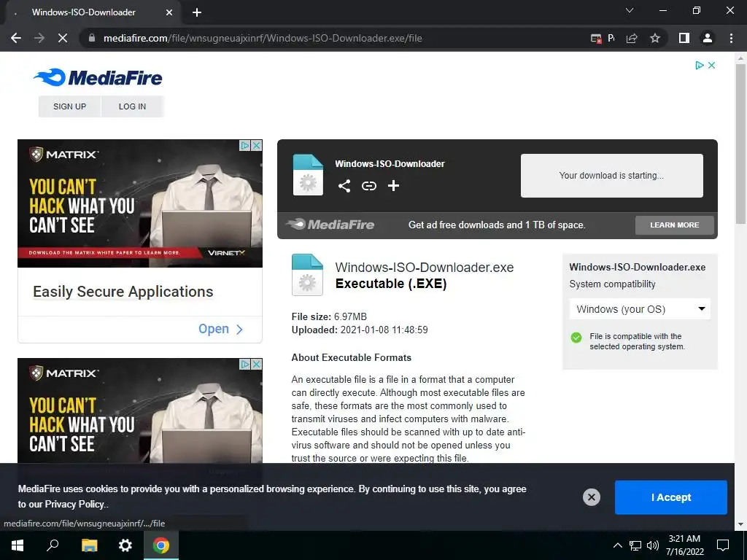Image resolution: width=747 pixels, height=560 pixels.
Task: Open a new browser tab
Action: (x=197, y=12)
